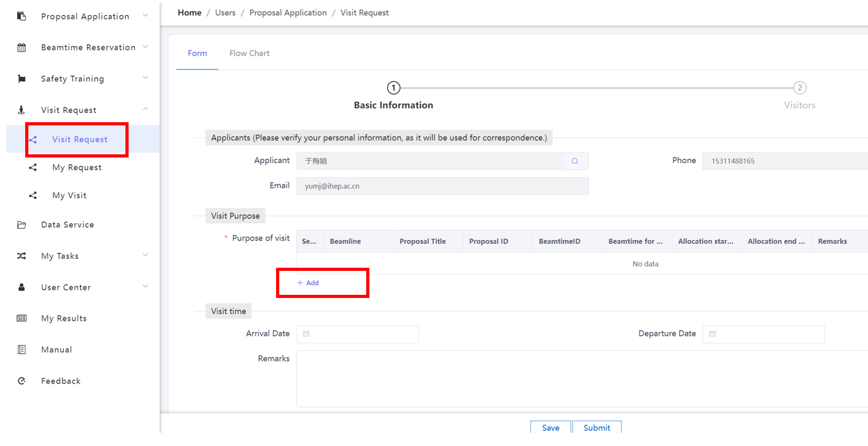Open My Visit in sidebar
Screen dimensions: 868x446
69,195
